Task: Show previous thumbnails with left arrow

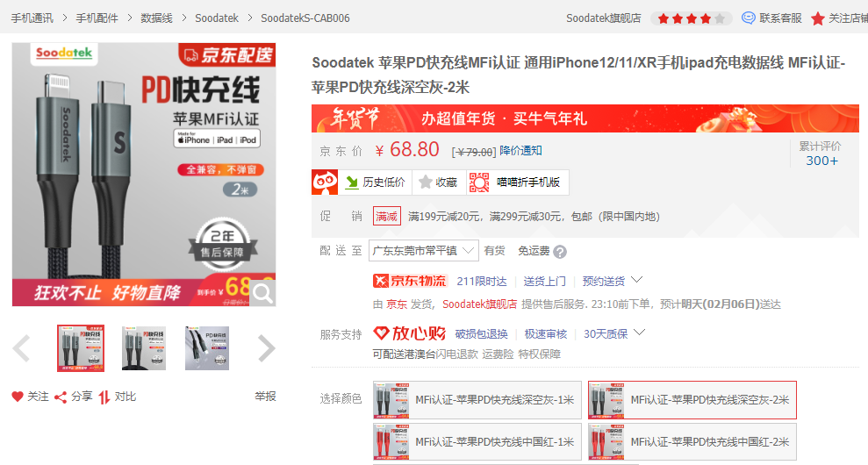Action: pyautogui.click(x=22, y=349)
